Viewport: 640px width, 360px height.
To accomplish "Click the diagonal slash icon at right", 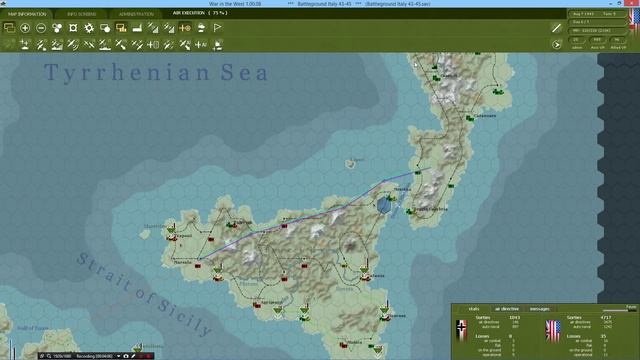I will [556, 28].
